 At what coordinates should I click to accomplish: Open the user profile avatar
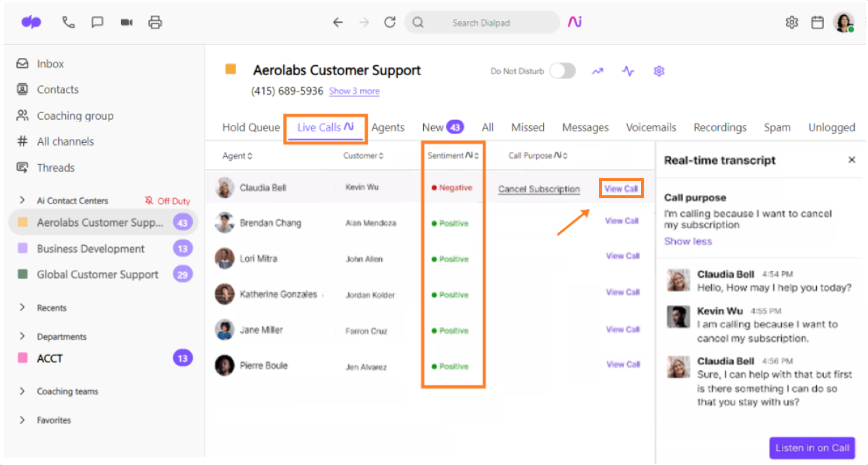[844, 22]
